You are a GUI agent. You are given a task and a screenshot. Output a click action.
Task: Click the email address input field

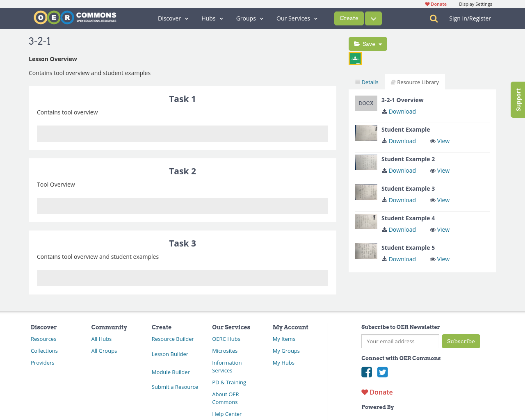[400, 341]
